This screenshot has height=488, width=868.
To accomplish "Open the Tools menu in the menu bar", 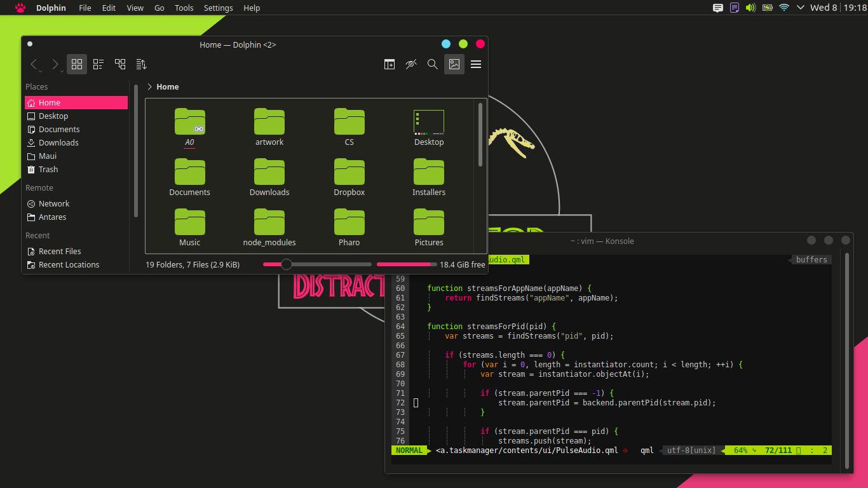I will (x=184, y=8).
